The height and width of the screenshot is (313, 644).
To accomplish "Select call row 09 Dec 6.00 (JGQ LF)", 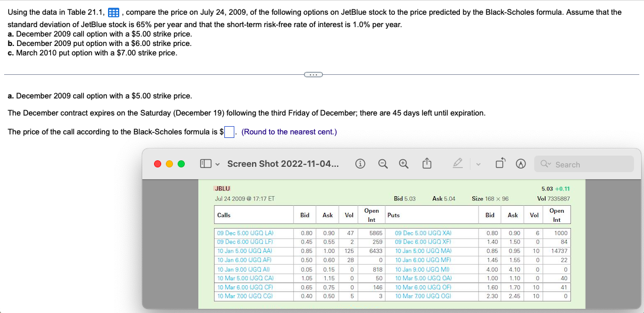I will [x=244, y=241].
